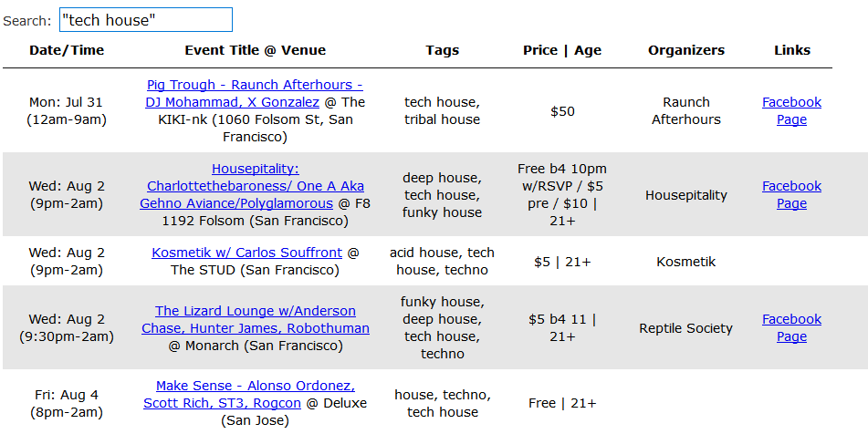This screenshot has width=868, height=434.
Task: Open the Pig Trough Raunch Afterhours event link
Action: point(255,85)
